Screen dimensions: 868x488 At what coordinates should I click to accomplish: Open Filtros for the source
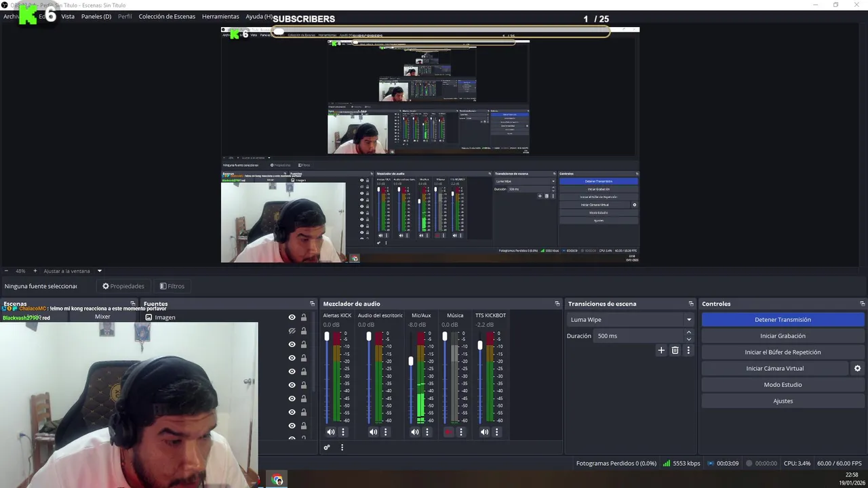(x=172, y=286)
